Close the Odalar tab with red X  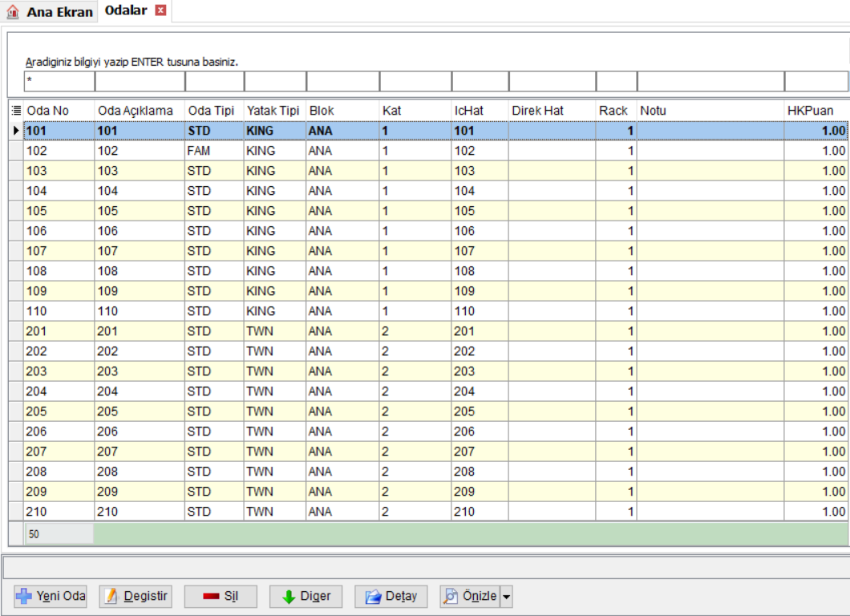pos(160,10)
